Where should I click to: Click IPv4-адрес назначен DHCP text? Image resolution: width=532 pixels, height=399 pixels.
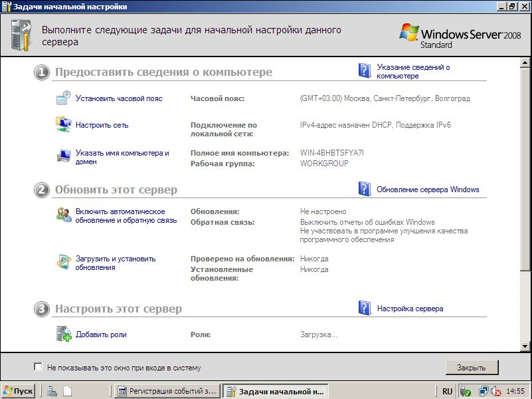click(x=376, y=125)
